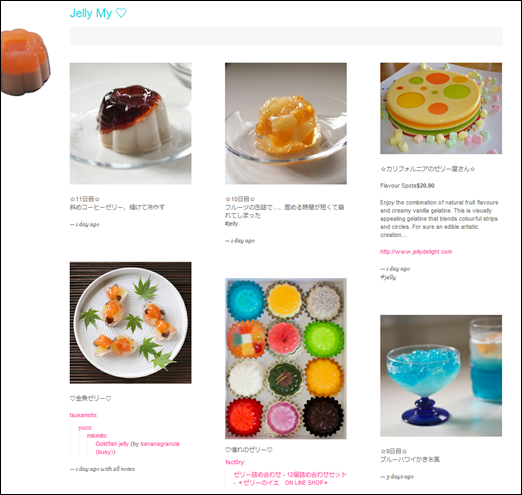
Task: Click the tsukamoto username link
Action: pyautogui.click(x=83, y=415)
